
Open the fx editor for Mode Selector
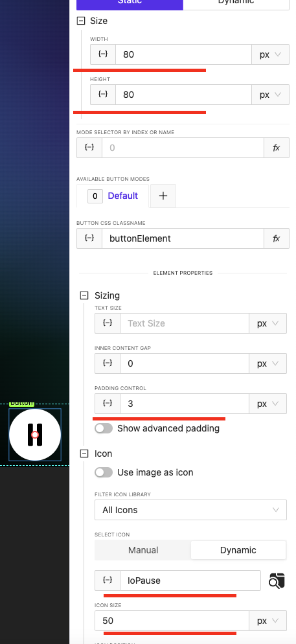coord(277,148)
